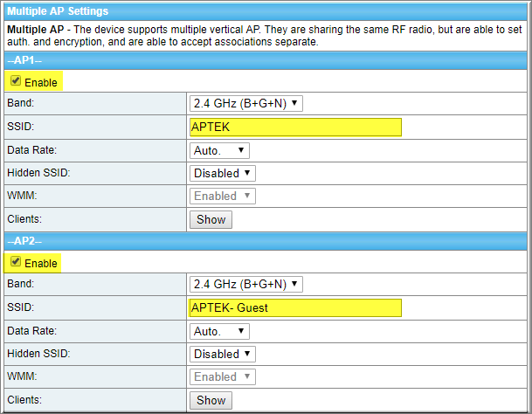This screenshot has width=532, height=414.
Task: Expand the AP1 Data Rate dropdown
Action: point(219,150)
